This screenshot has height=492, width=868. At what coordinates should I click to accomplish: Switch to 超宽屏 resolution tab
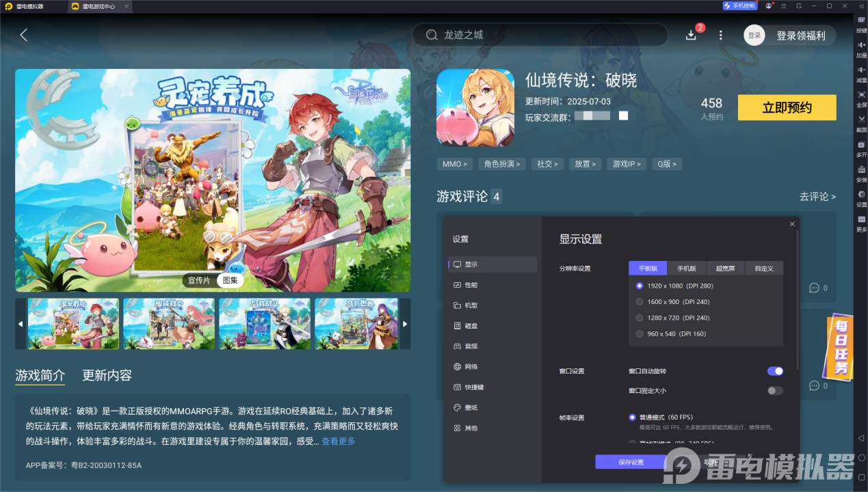click(725, 269)
